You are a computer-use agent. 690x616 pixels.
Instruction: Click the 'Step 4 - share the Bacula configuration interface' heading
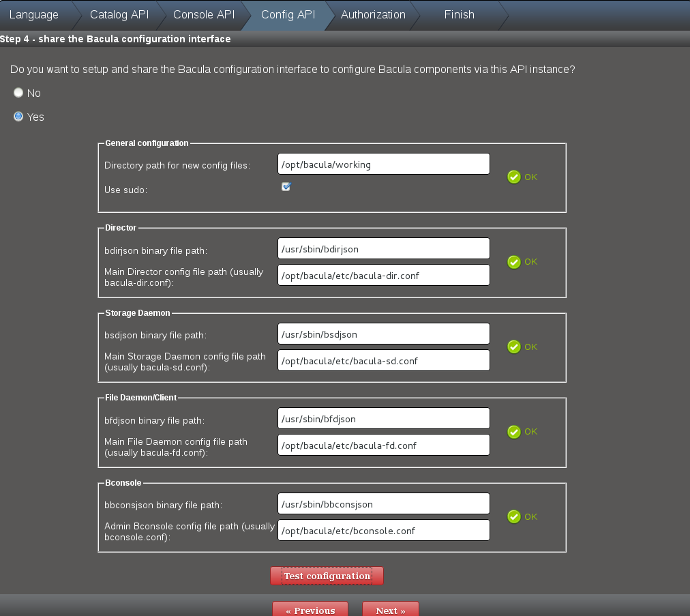coord(115,39)
